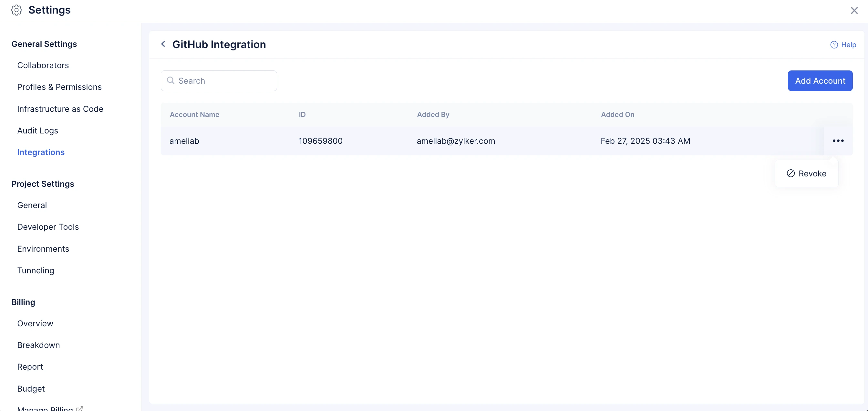
Task: Click the Added By column header
Action: coord(433,115)
